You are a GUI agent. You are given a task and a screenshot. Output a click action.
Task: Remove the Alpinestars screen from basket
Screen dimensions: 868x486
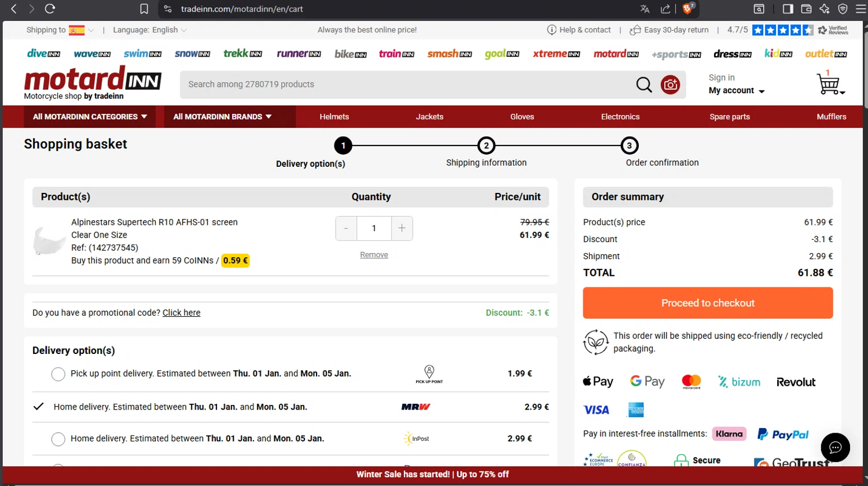[374, 255]
